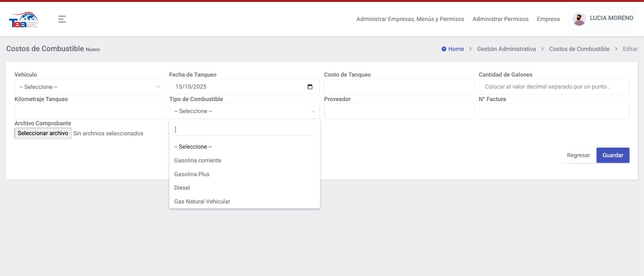Open the Empresa menu item
Image resolution: width=644 pixels, height=276 pixels.
pos(548,19)
